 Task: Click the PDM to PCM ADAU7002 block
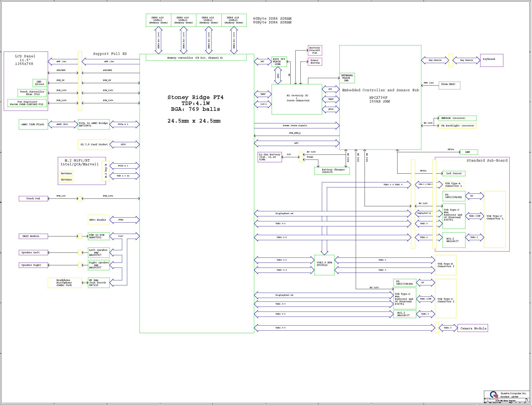pos(99,236)
